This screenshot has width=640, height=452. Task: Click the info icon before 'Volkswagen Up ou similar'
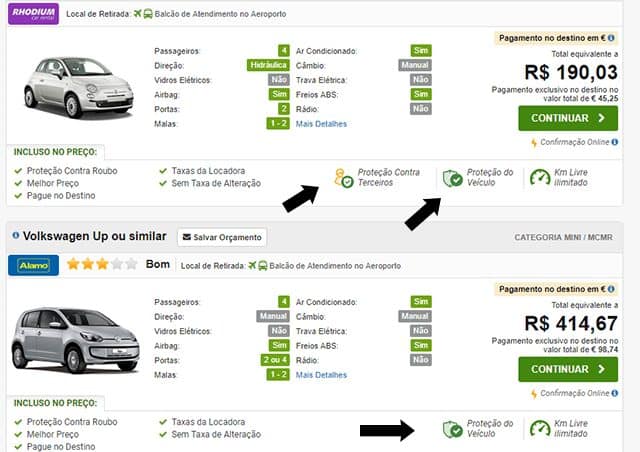coord(16,235)
